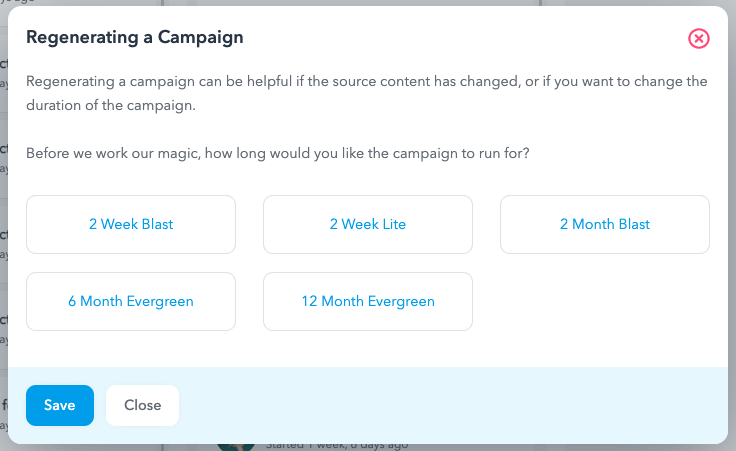Screen dimensions: 736x451
Task: Click the empty light-blue footer bar area
Action: pos(451,405)
